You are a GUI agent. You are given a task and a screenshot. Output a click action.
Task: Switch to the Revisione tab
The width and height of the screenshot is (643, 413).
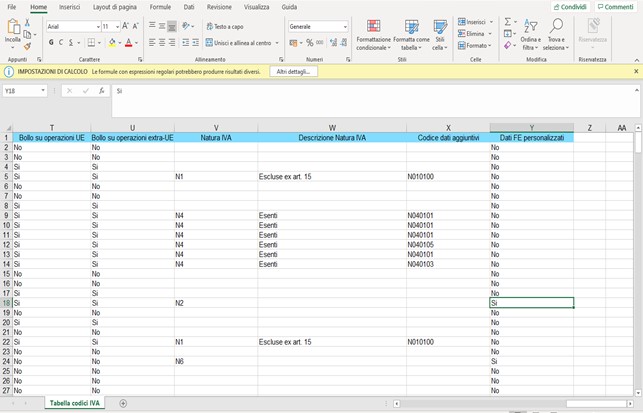click(x=219, y=7)
